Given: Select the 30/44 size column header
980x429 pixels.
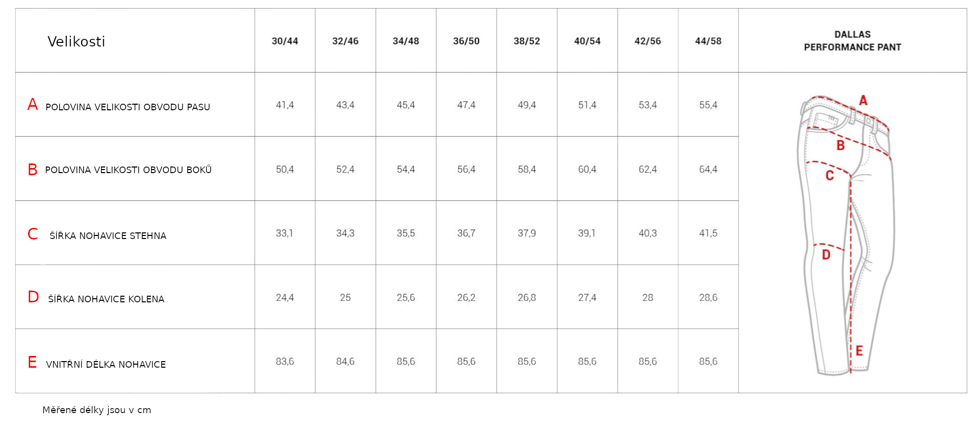Looking at the screenshot, I should [285, 41].
